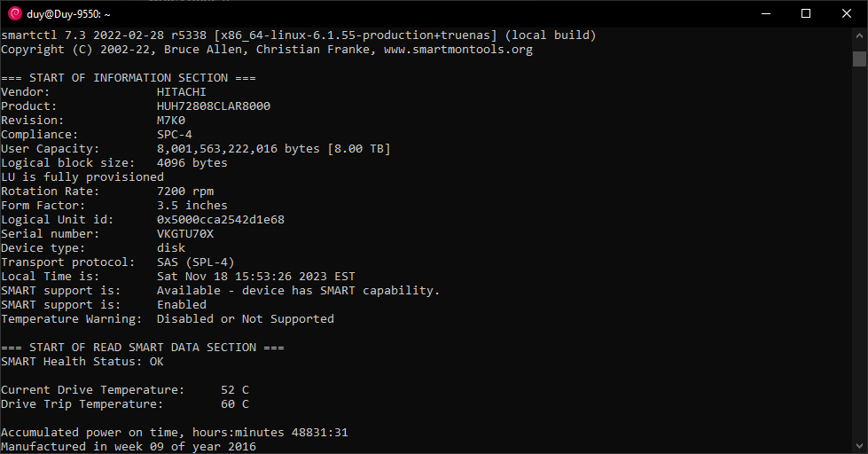Click the START OF INFORMATION SECTION header
The image size is (868, 454).
(129, 77)
